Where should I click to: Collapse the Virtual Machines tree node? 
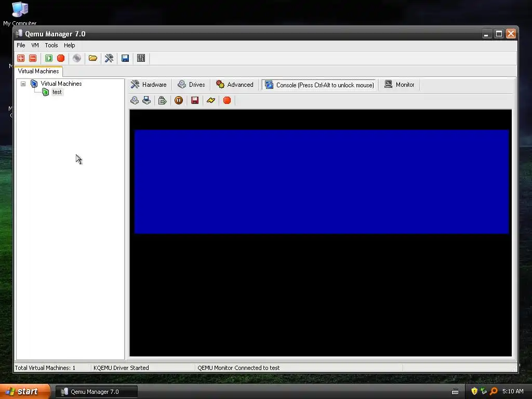(x=23, y=84)
